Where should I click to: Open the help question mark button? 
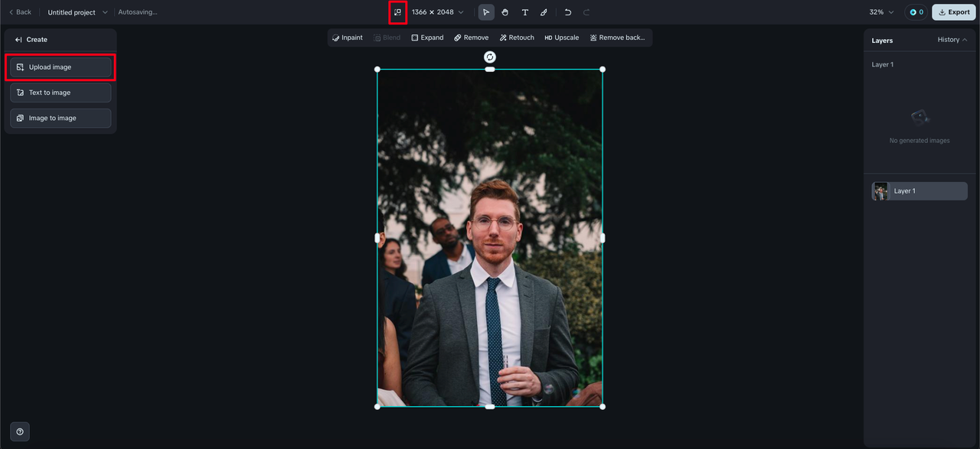point(20,431)
